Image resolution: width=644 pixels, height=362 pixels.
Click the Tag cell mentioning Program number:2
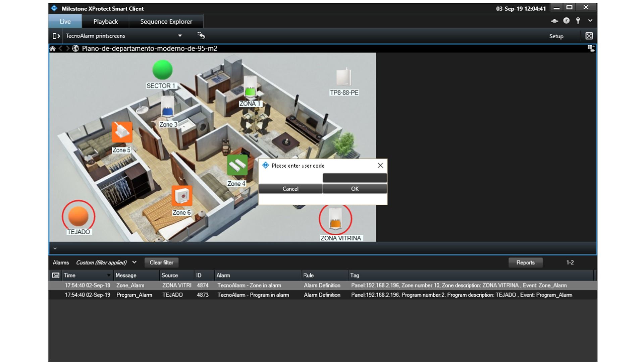[x=462, y=295]
